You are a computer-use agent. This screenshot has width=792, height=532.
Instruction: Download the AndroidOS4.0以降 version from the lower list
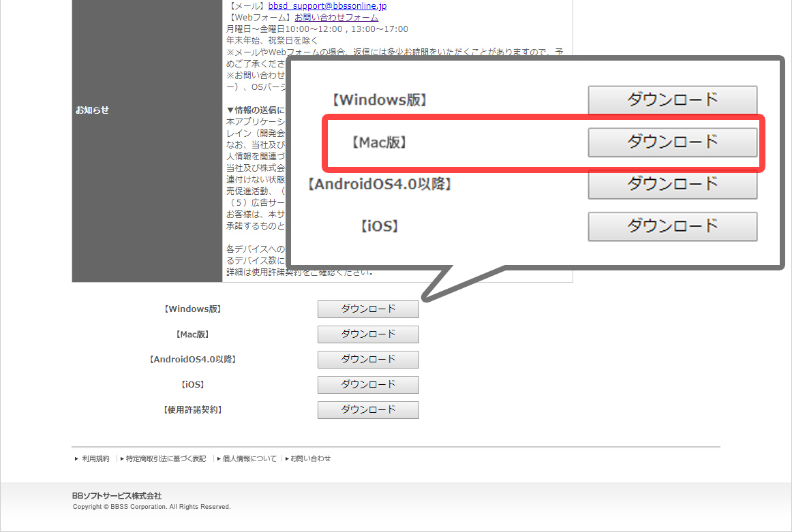tap(368, 360)
